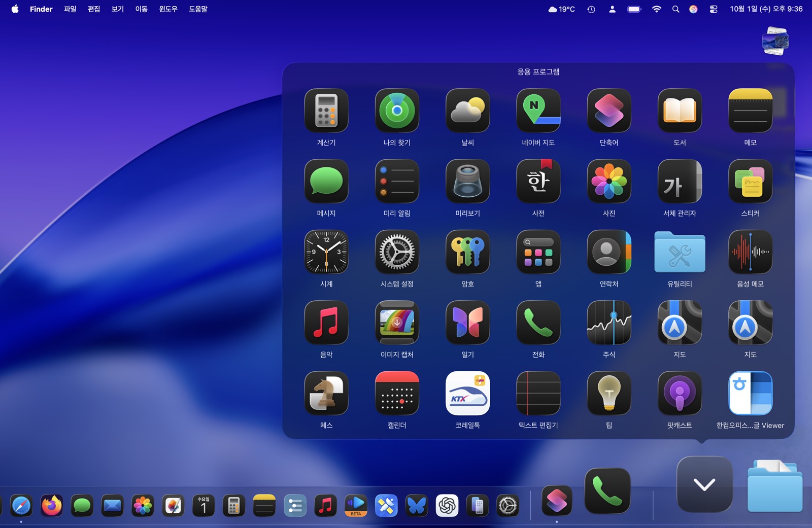
Task: Open the 유틸리티 folder
Action: click(x=680, y=252)
